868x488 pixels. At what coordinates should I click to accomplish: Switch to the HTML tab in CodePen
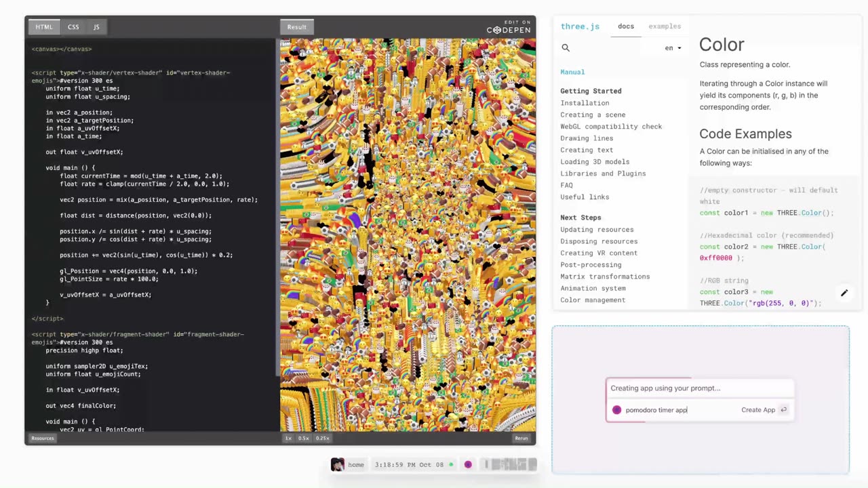pos(44,27)
